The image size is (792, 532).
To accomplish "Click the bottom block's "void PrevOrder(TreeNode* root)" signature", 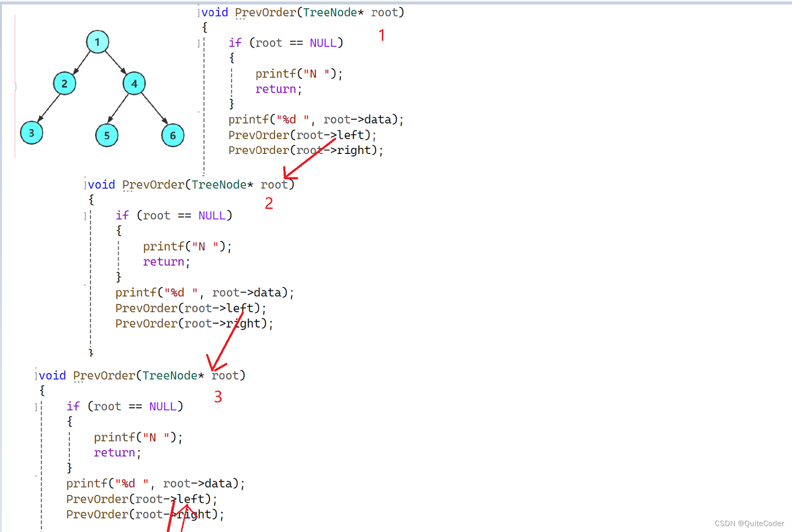I will 142,376.
